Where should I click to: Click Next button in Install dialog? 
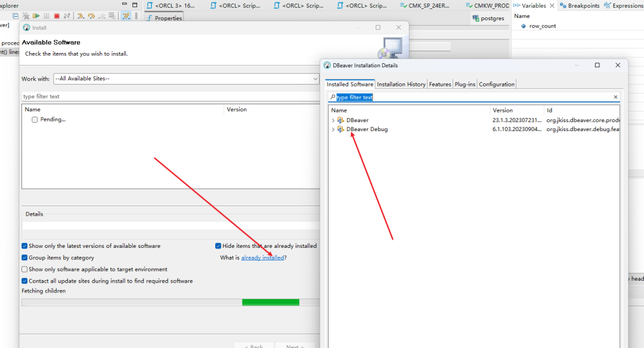pyautogui.click(x=295, y=346)
